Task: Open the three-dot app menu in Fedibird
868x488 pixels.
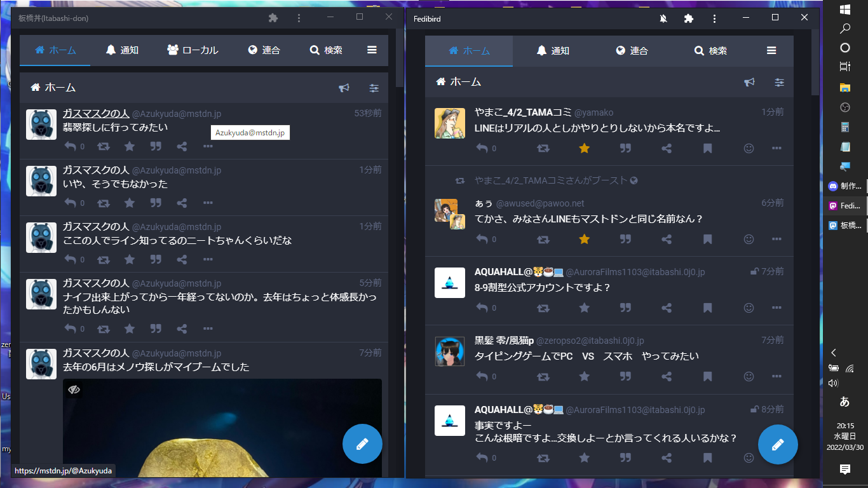Action: click(714, 19)
